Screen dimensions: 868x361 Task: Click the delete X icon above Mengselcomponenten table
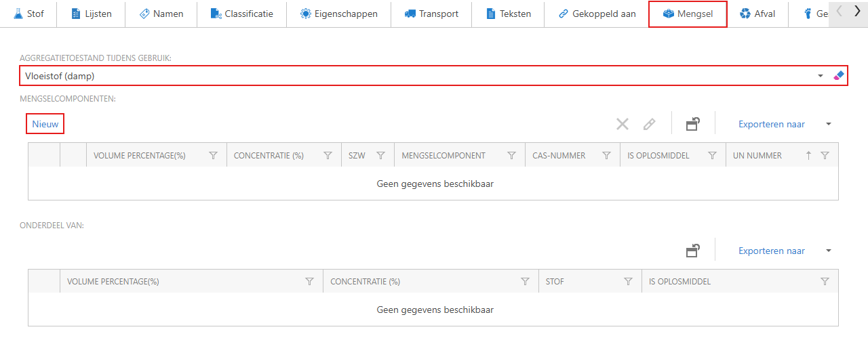point(622,124)
